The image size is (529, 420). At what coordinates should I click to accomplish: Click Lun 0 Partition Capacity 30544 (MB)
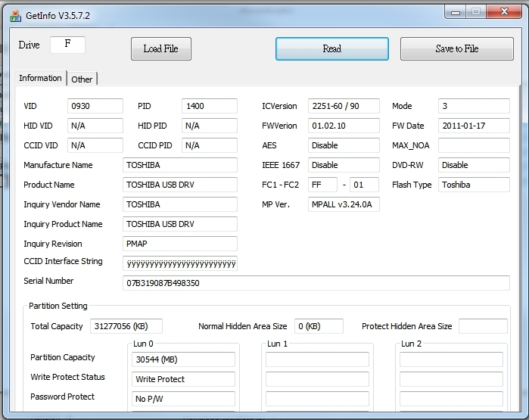pyautogui.click(x=183, y=359)
